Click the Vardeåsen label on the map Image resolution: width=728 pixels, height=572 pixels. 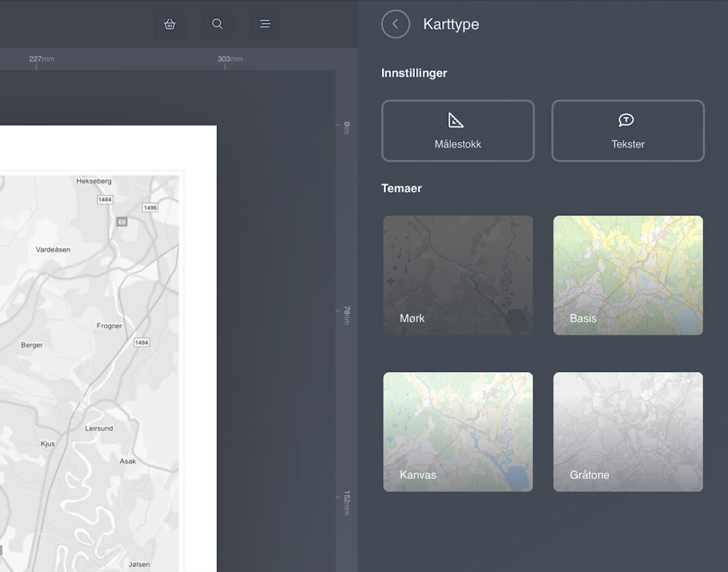pyautogui.click(x=53, y=250)
